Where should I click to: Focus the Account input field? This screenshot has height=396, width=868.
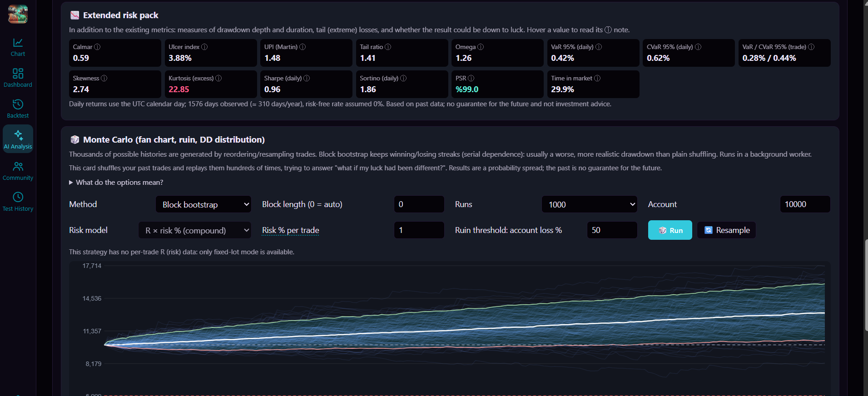click(x=805, y=204)
